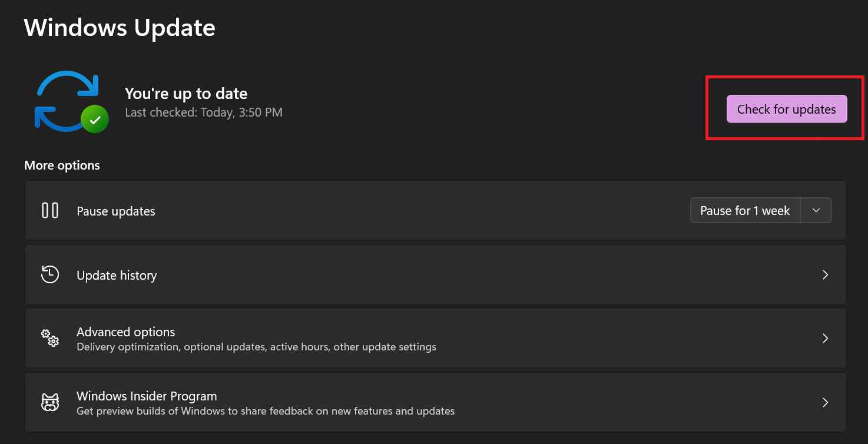Click the More options heading
The width and height of the screenshot is (868, 444).
coord(62,165)
